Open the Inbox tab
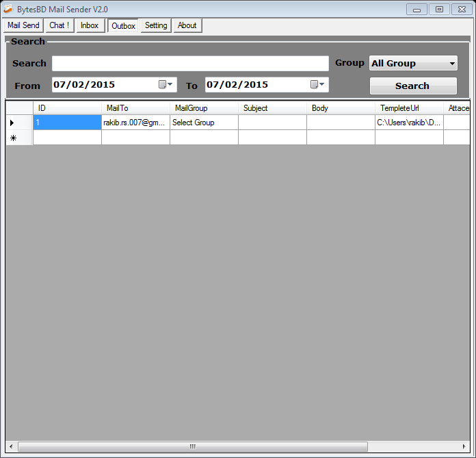Viewport: 476px width, 458px height. [90, 25]
